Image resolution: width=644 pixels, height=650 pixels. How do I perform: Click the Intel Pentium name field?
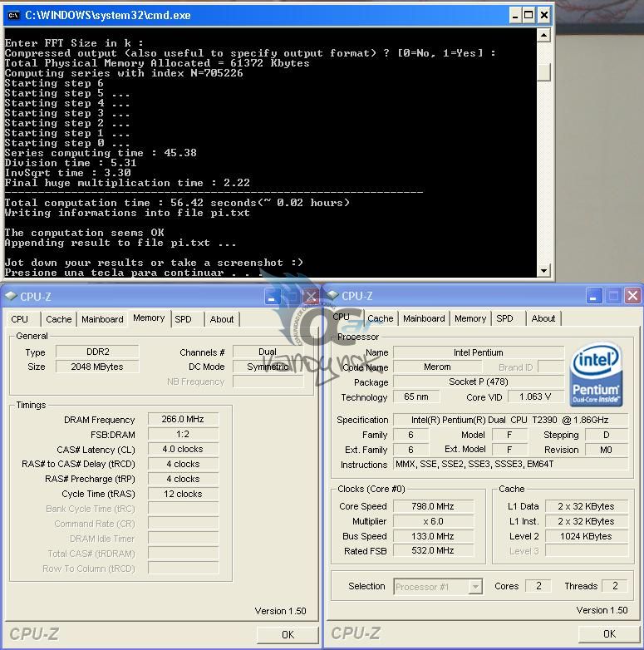click(479, 352)
